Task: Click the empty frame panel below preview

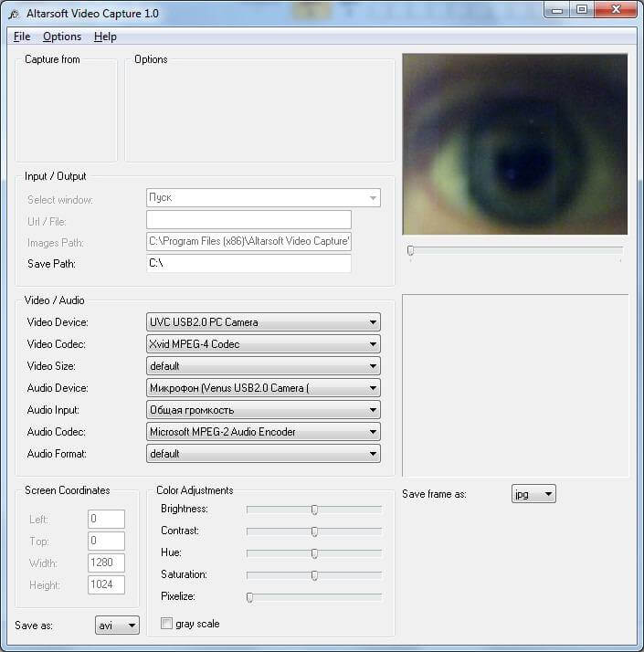Action: click(515, 385)
